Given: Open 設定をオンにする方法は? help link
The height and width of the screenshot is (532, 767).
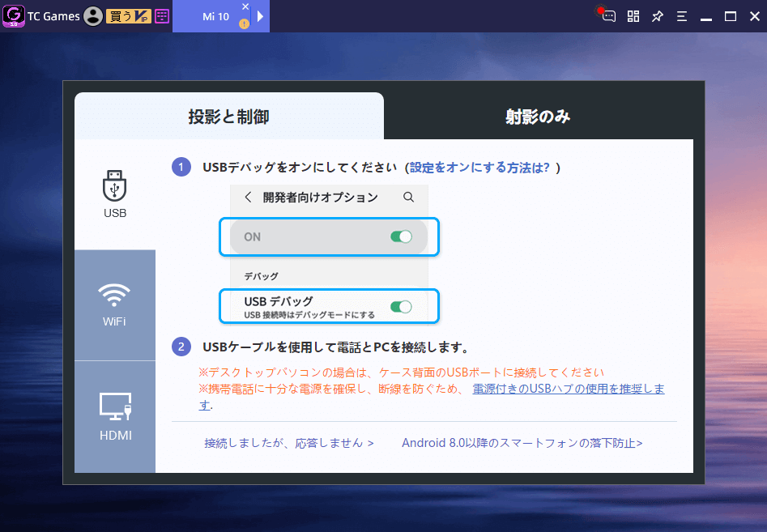Looking at the screenshot, I should (479, 168).
